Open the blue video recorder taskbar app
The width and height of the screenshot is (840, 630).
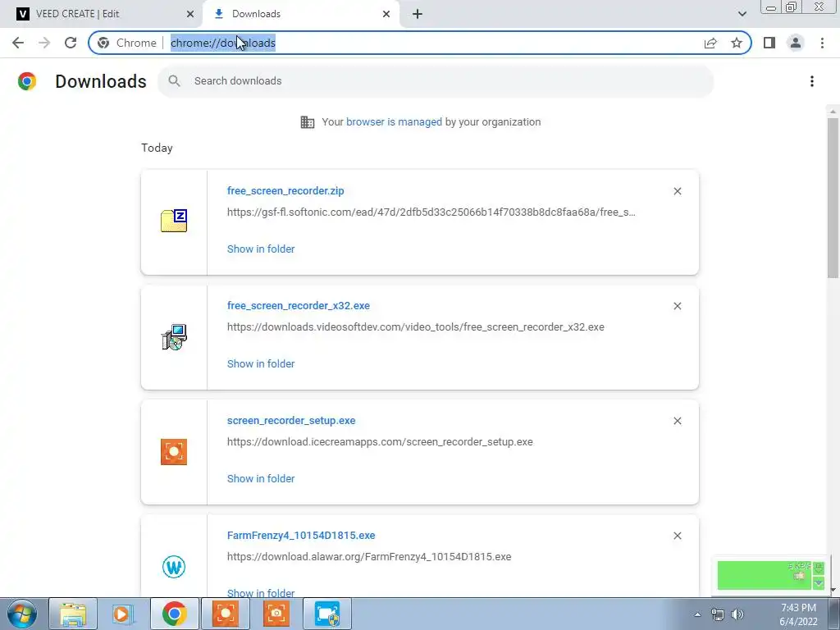click(327, 614)
